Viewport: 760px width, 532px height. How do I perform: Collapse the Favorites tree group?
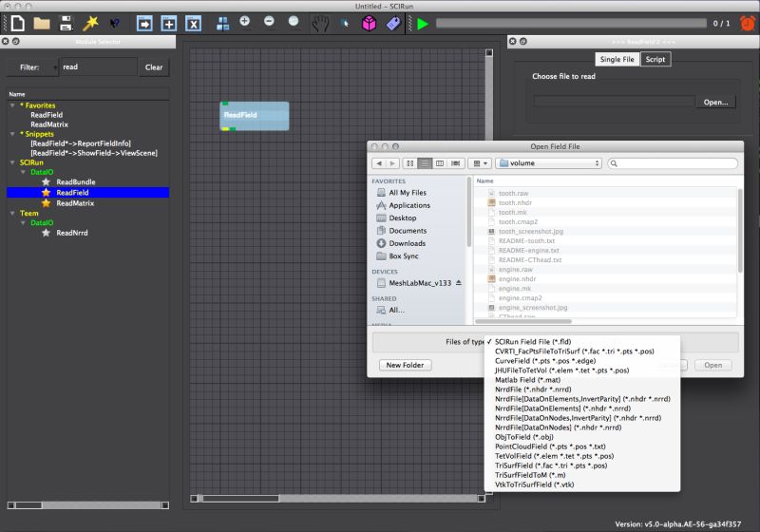pos(12,105)
